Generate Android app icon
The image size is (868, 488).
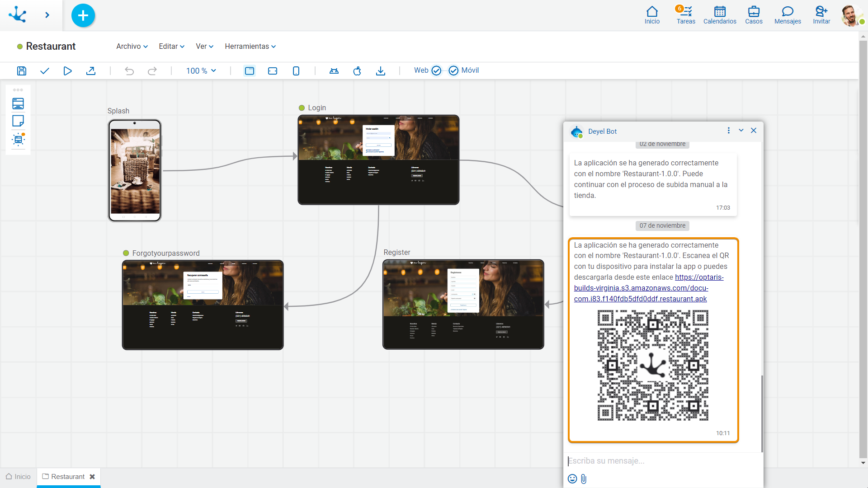point(334,71)
